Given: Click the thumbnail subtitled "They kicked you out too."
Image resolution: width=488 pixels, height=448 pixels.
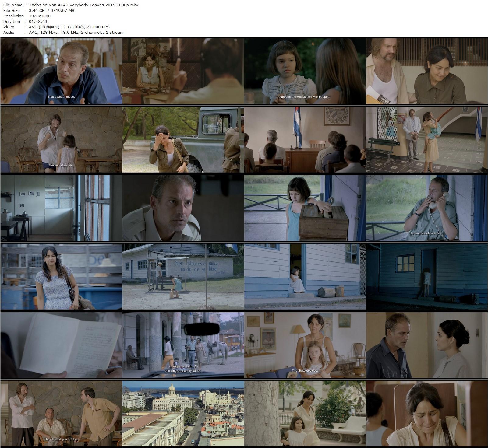Looking at the screenshot, I should 61,414.
